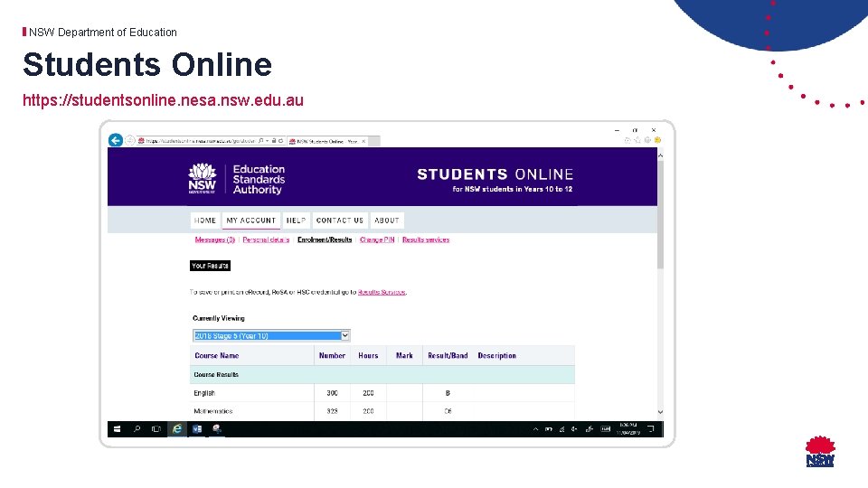Viewport: 868px width, 488px height.
Task: Click the taskbar search magnifier icon
Action: [x=137, y=428]
